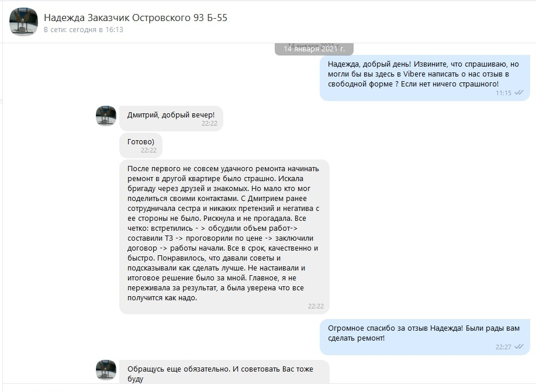Viewport: 536px width, 392px height.
Task: Open contact avatar in chat header
Action: point(23,22)
